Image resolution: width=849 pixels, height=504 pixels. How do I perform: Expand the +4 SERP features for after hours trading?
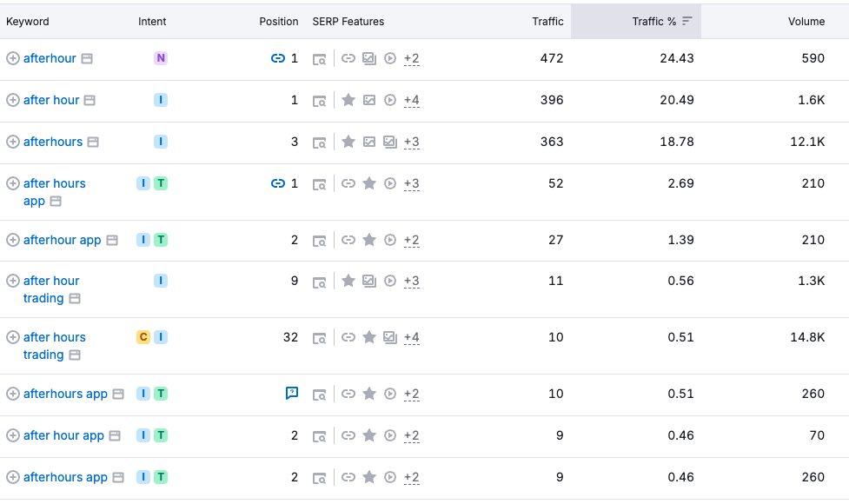(411, 337)
